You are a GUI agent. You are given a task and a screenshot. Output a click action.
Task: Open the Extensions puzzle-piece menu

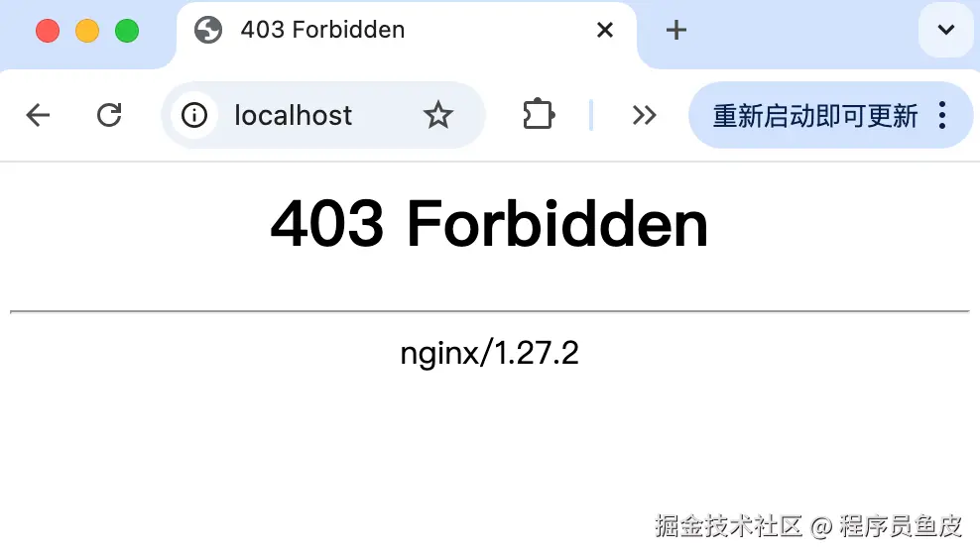coord(539,115)
